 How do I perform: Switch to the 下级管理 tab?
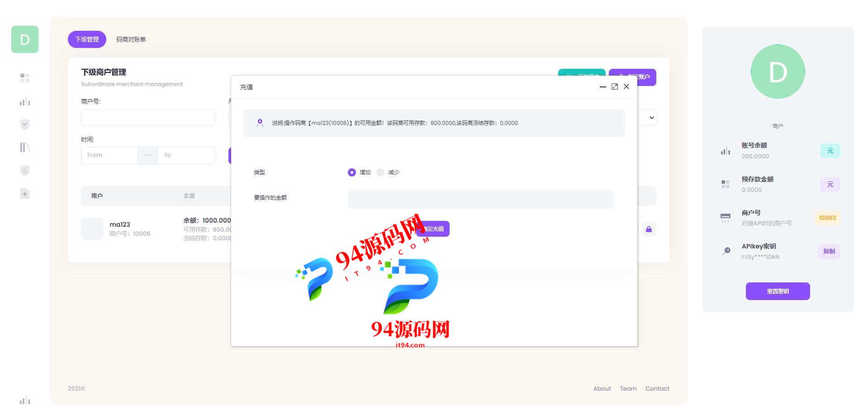point(87,39)
